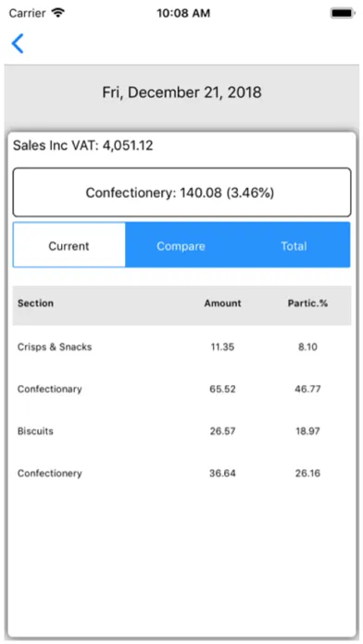Tap the battery indicator icon
The image size is (363, 644).
(x=343, y=13)
